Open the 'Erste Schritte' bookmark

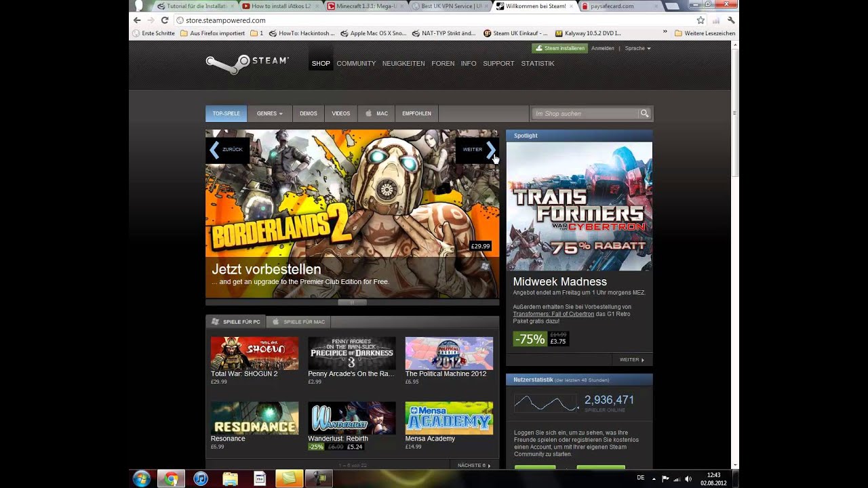tap(154, 33)
